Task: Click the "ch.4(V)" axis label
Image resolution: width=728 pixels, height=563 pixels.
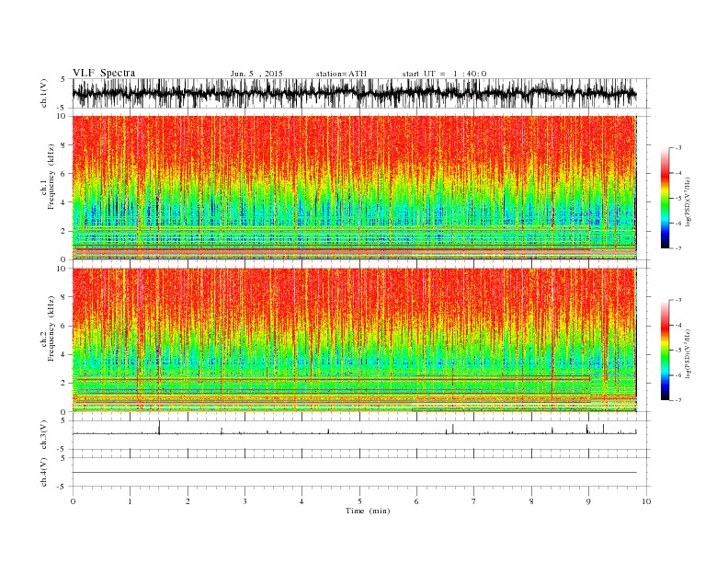Action: 44,472
